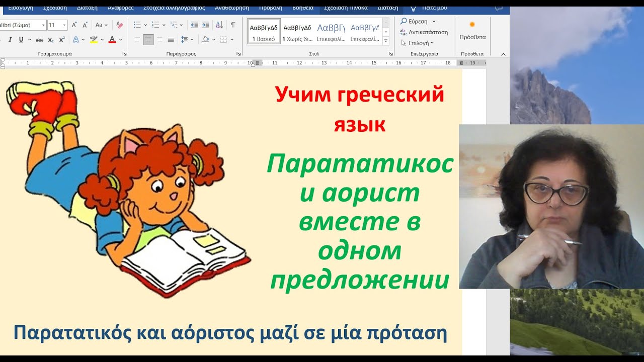Open Font dialog launcher in Γραμματοσειρά group
Screen dimensions: 644x362
124,53
